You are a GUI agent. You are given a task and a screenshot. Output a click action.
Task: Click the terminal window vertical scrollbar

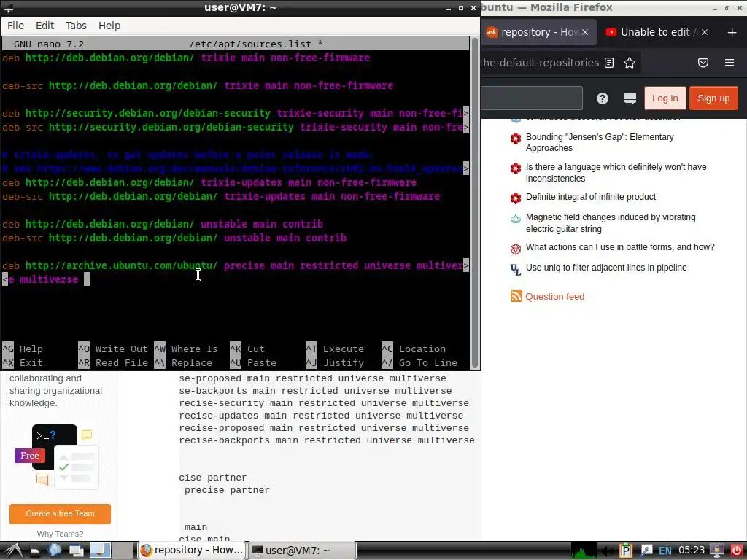point(474,203)
